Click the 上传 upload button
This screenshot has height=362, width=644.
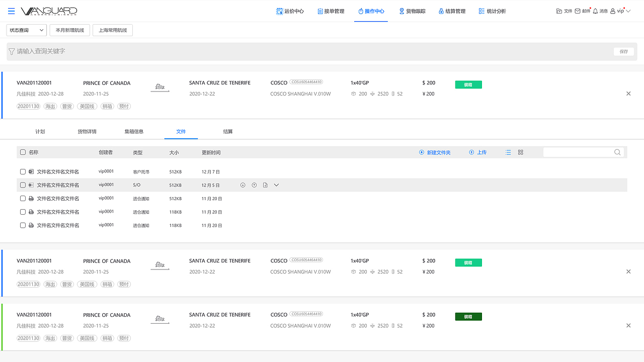point(477,152)
